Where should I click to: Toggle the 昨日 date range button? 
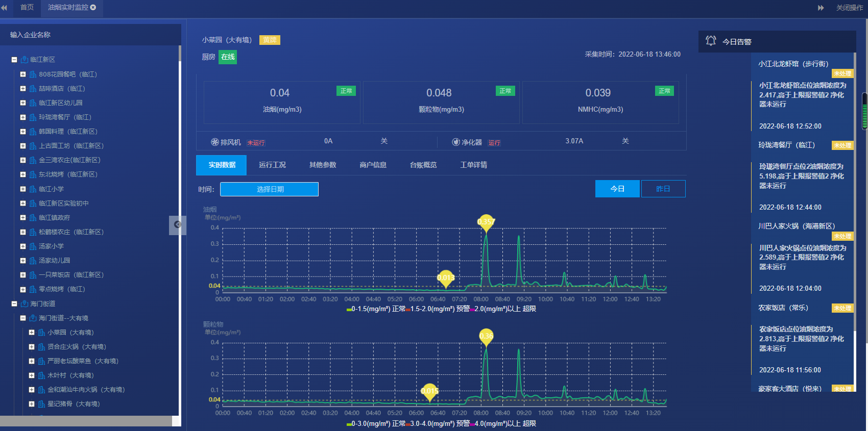(663, 189)
